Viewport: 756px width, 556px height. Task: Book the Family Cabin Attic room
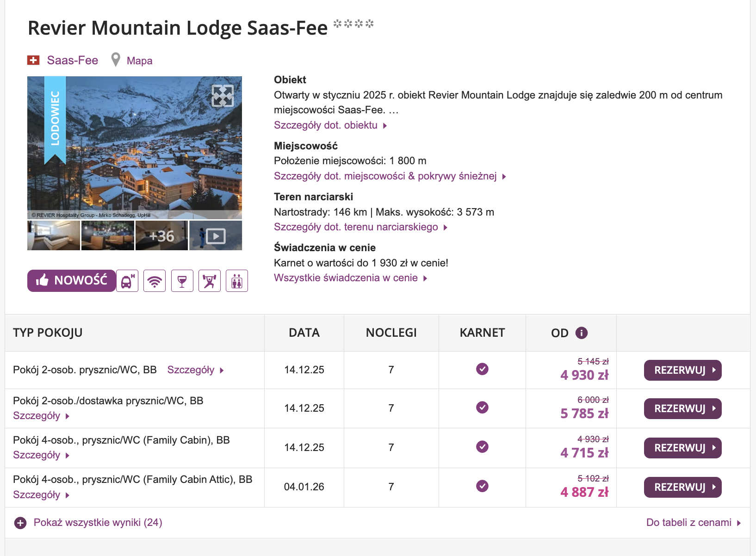[x=682, y=487]
